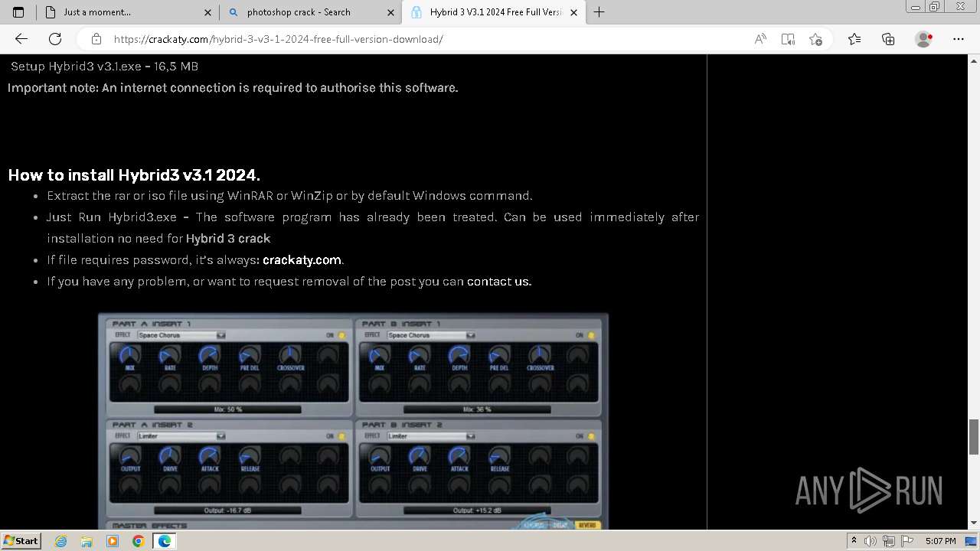This screenshot has height=551, width=980.
Task: Switch to the 'Just a moment...' tab
Action: pyautogui.click(x=127, y=12)
